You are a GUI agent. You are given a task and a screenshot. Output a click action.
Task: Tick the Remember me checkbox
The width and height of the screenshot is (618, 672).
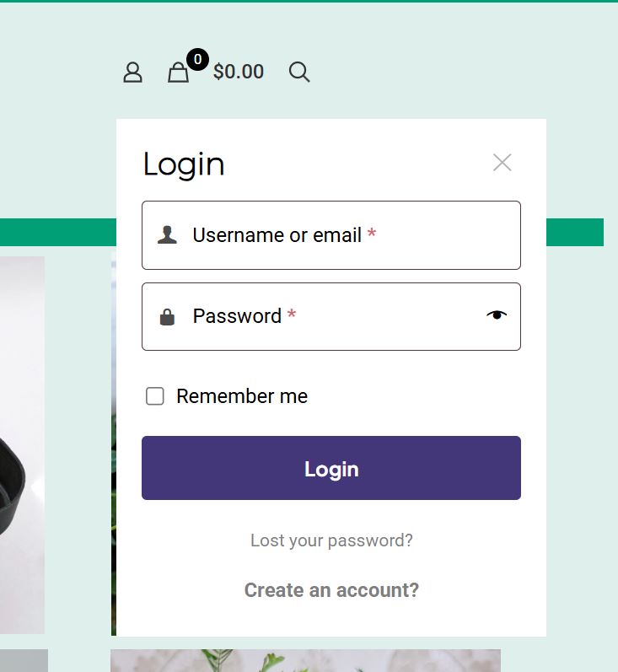click(155, 396)
